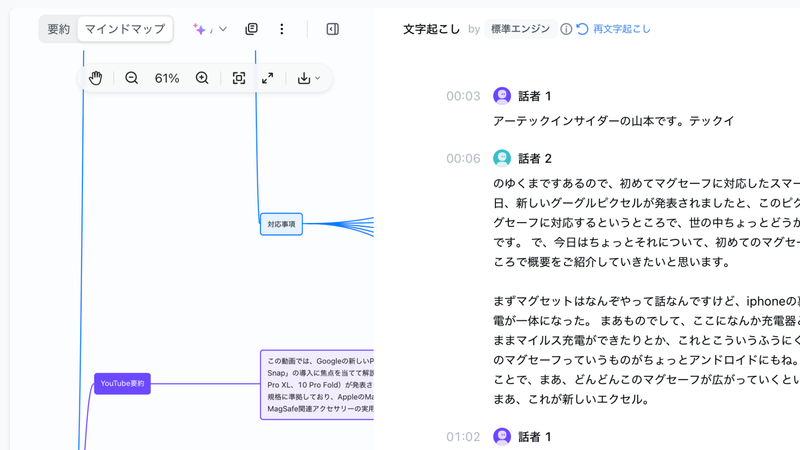The image size is (800, 450).
Task: Fit mind map to screen
Action: (x=239, y=78)
